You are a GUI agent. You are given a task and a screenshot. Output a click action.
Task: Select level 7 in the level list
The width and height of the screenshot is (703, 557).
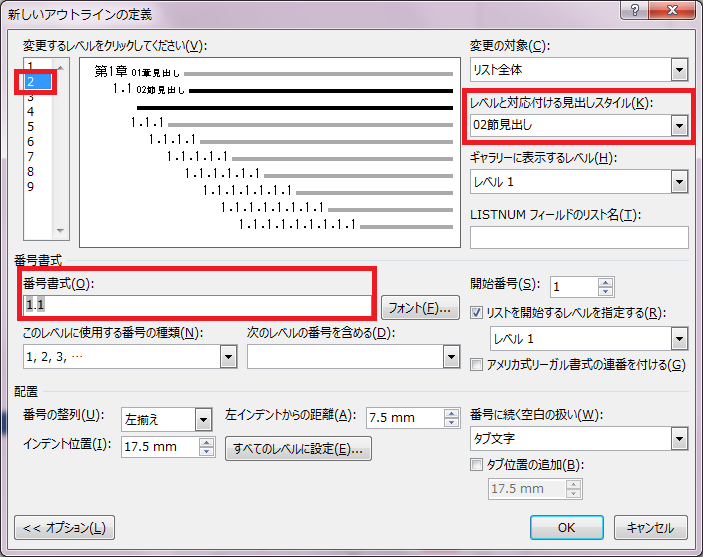30,157
